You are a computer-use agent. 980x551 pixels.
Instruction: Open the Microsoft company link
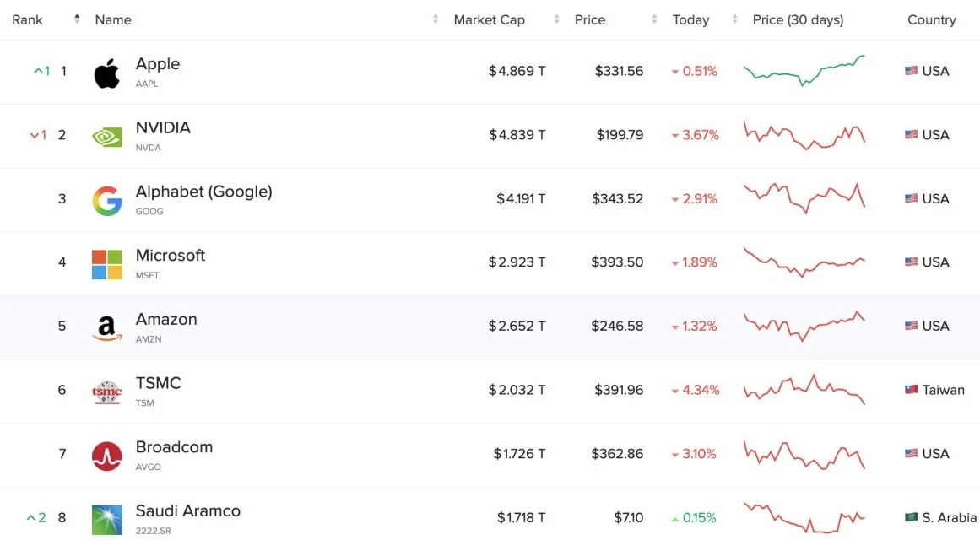170,256
